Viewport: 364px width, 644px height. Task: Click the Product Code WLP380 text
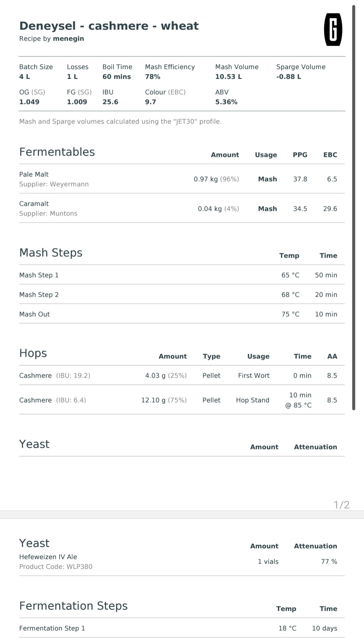point(56,567)
